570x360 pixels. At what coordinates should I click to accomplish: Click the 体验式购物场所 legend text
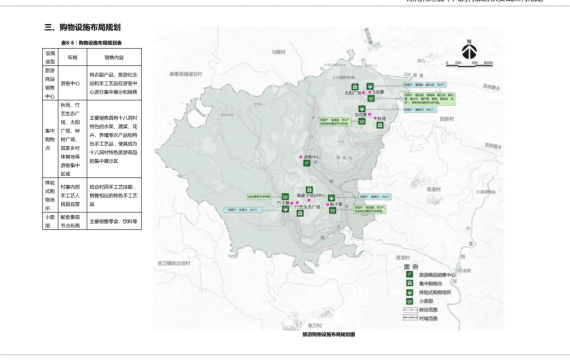(435, 292)
